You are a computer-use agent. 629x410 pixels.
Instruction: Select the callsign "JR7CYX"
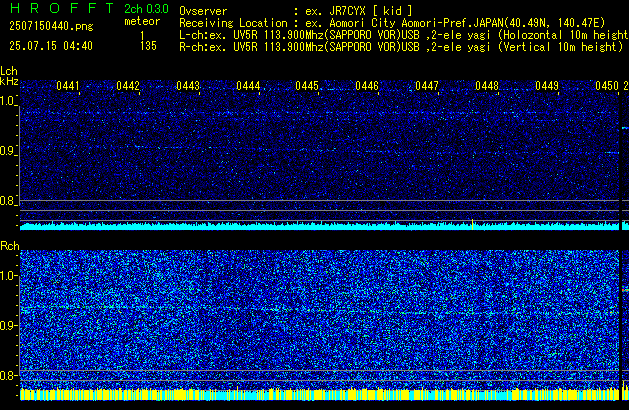(347, 11)
